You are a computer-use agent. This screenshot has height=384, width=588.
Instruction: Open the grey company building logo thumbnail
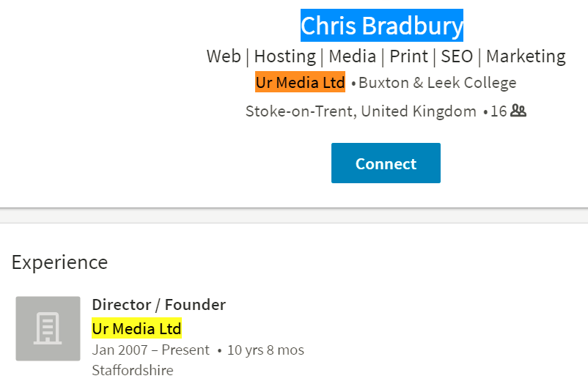(48, 328)
